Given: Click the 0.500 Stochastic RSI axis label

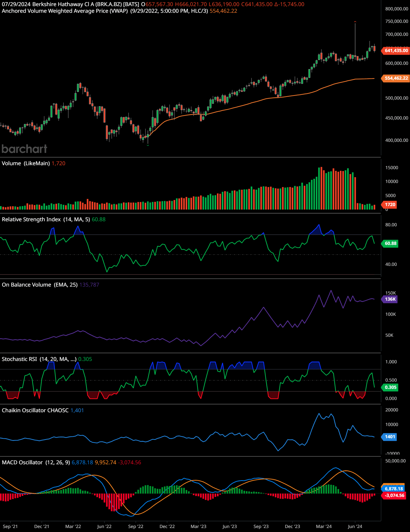Looking at the screenshot, I should pyautogui.click(x=391, y=380).
